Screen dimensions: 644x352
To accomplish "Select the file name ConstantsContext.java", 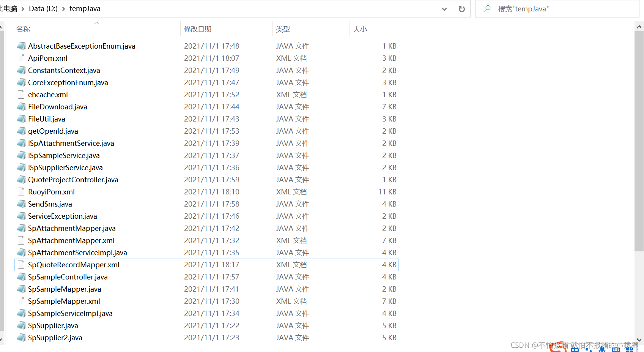I will (64, 70).
